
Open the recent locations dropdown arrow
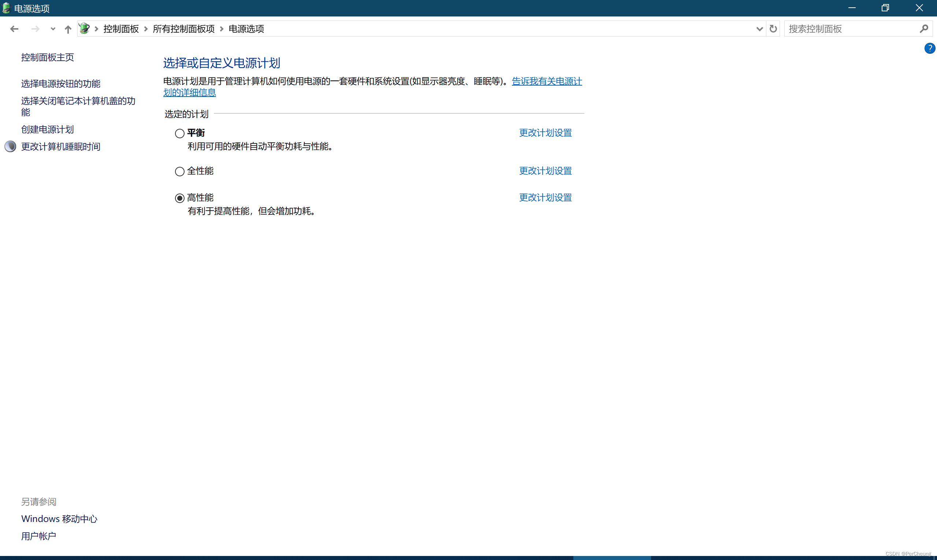(x=53, y=29)
